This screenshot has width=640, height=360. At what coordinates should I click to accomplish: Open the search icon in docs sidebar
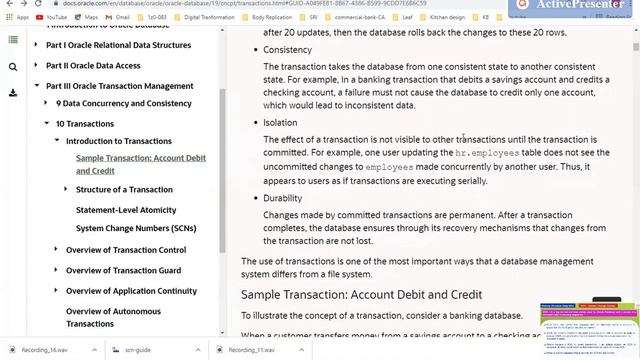[x=13, y=67]
